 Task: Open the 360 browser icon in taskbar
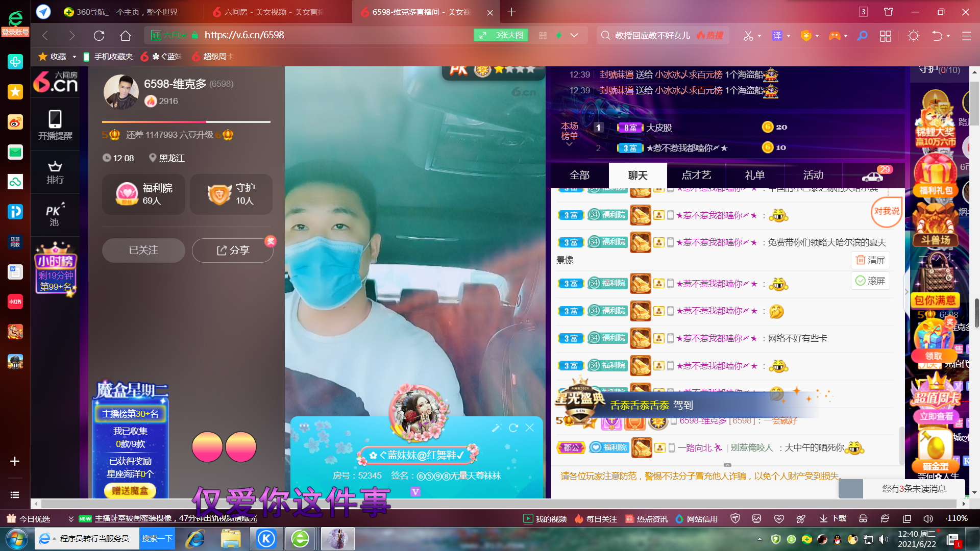300,539
